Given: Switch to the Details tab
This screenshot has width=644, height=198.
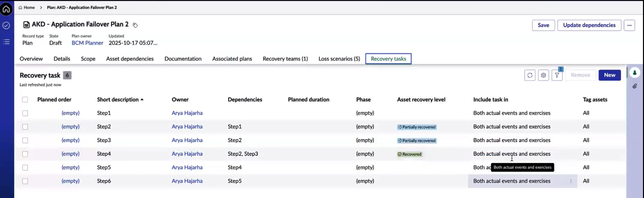Looking at the screenshot, I should pyautogui.click(x=62, y=59).
